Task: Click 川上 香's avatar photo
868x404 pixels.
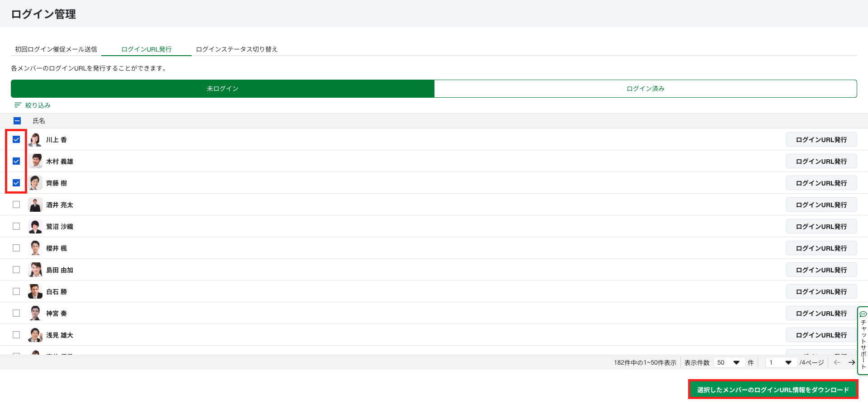Action: tap(35, 140)
